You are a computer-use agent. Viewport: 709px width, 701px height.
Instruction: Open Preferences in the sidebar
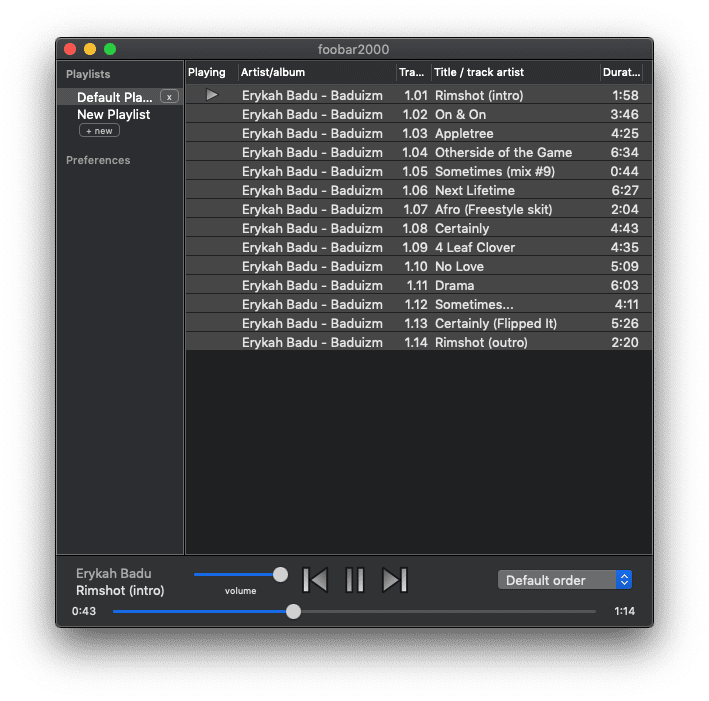[x=98, y=160]
